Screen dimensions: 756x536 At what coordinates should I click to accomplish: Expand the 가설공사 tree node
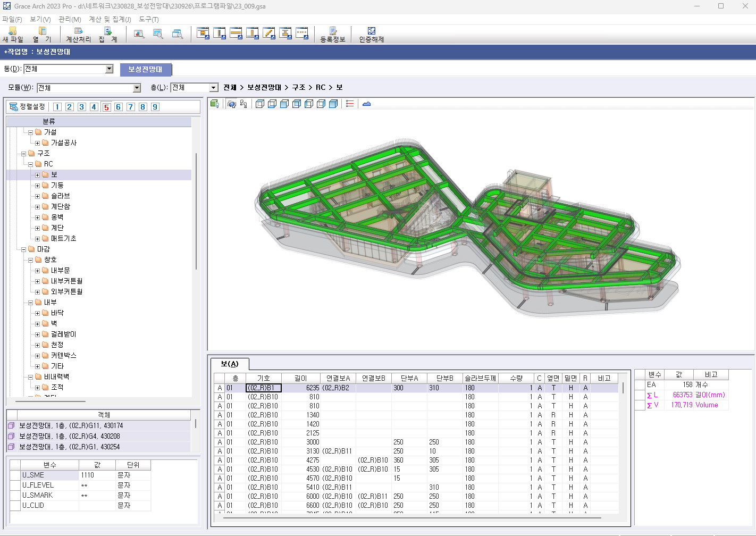(x=37, y=143)
